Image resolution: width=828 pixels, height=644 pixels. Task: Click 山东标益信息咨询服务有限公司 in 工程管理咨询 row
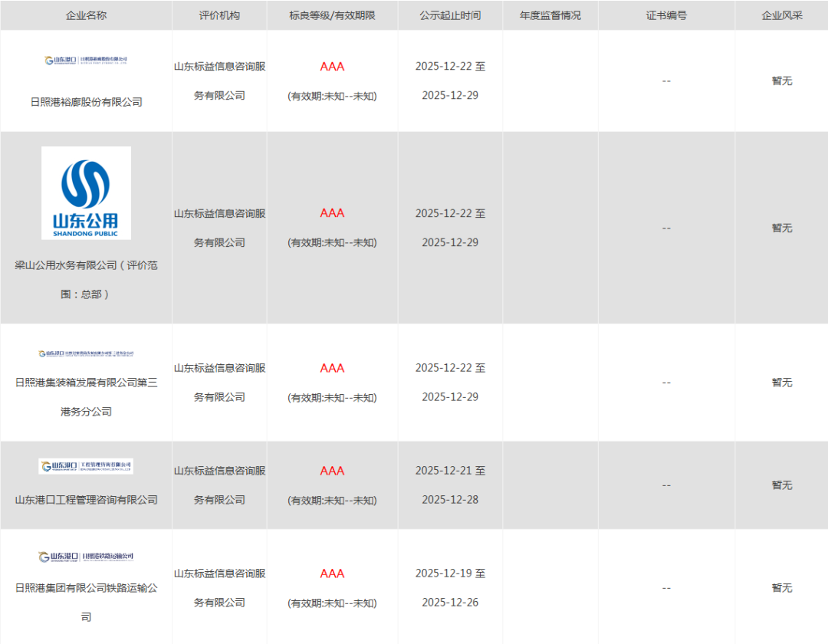point(219,485)
